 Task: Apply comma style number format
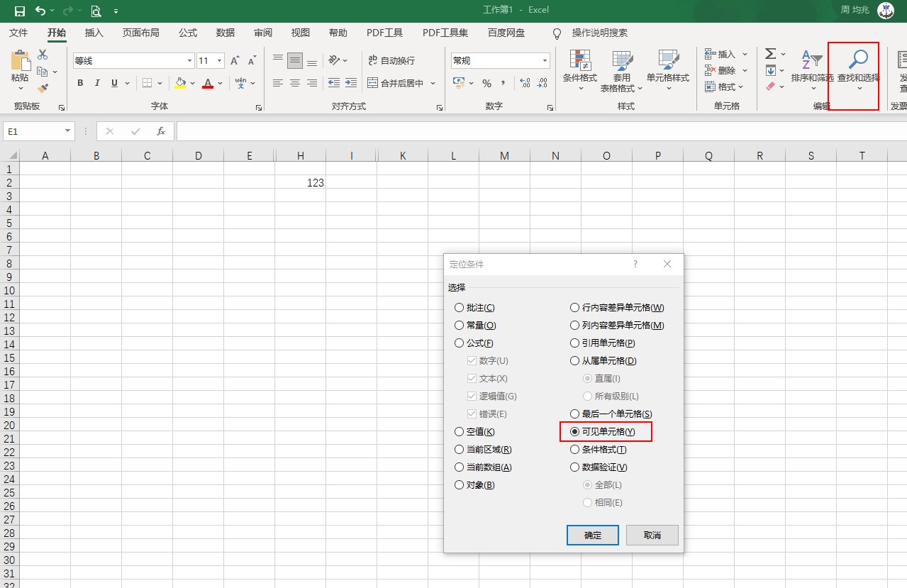coord(503,83)
